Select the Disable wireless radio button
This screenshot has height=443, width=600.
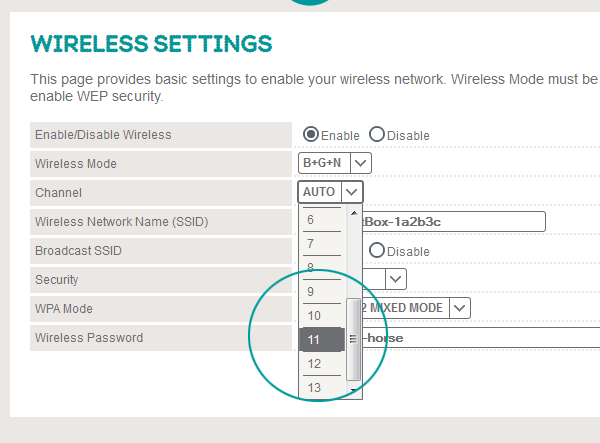coord(377,134)
